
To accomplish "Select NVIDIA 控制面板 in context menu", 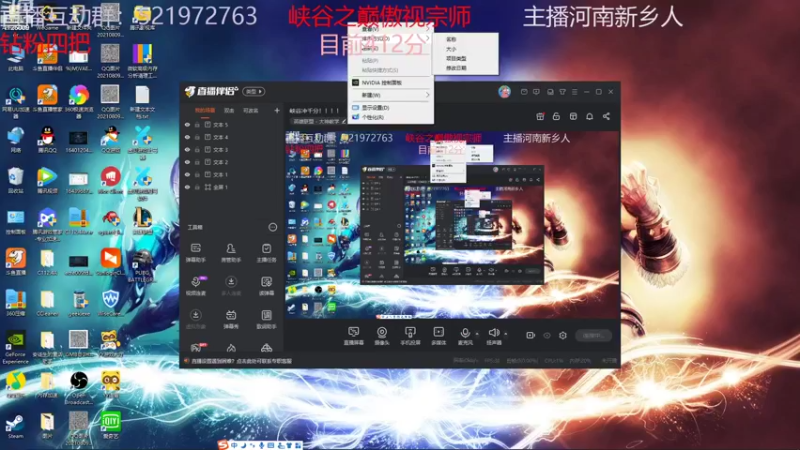I will point(391,83).
